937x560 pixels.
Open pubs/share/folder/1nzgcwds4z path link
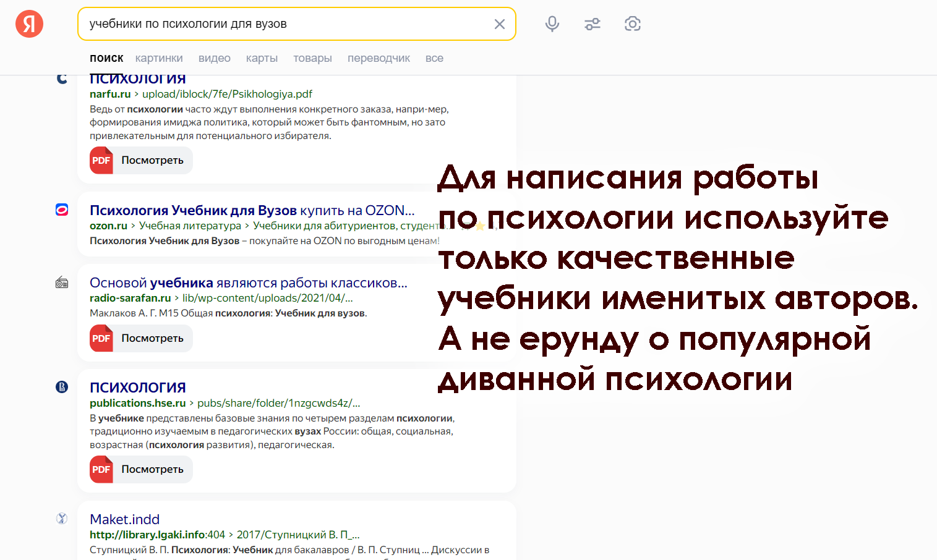tap(278, 403)
